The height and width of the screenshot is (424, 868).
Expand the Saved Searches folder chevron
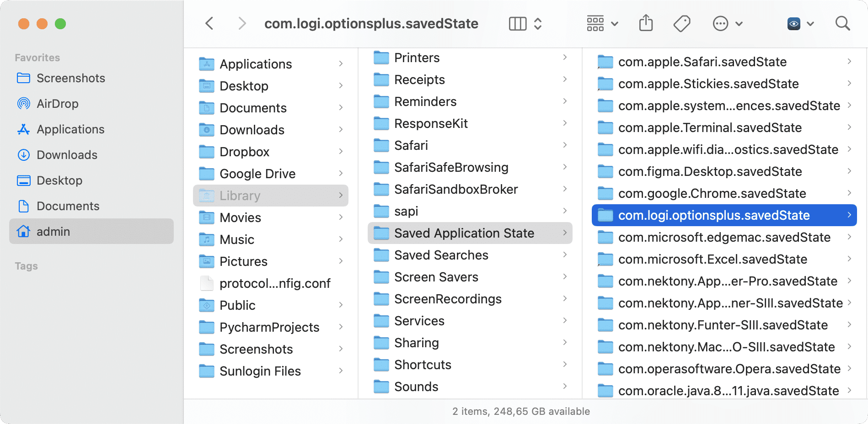565,255
